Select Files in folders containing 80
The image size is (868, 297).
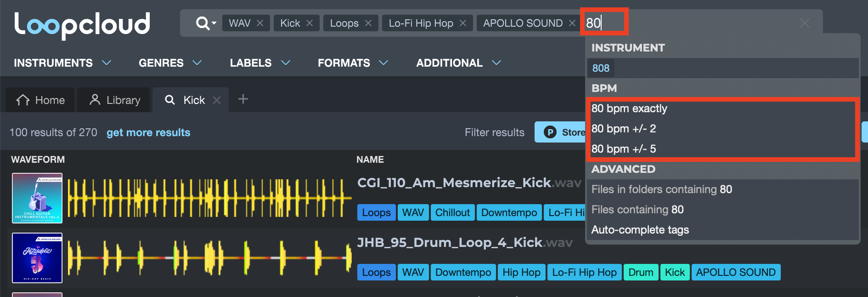(722, 189)
